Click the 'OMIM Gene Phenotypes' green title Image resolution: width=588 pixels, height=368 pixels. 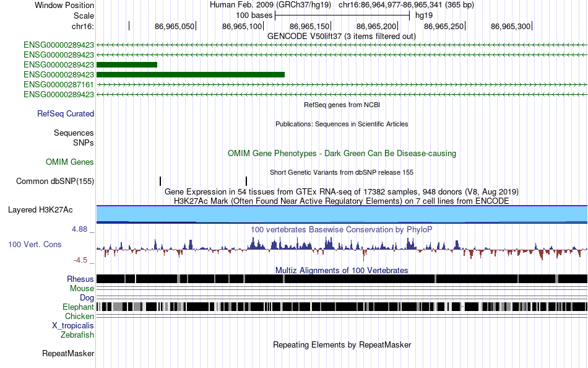tap(342, 153)
